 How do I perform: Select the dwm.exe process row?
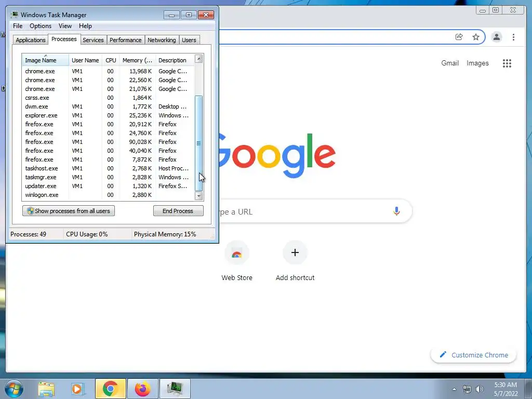click(x=108, y=107)
